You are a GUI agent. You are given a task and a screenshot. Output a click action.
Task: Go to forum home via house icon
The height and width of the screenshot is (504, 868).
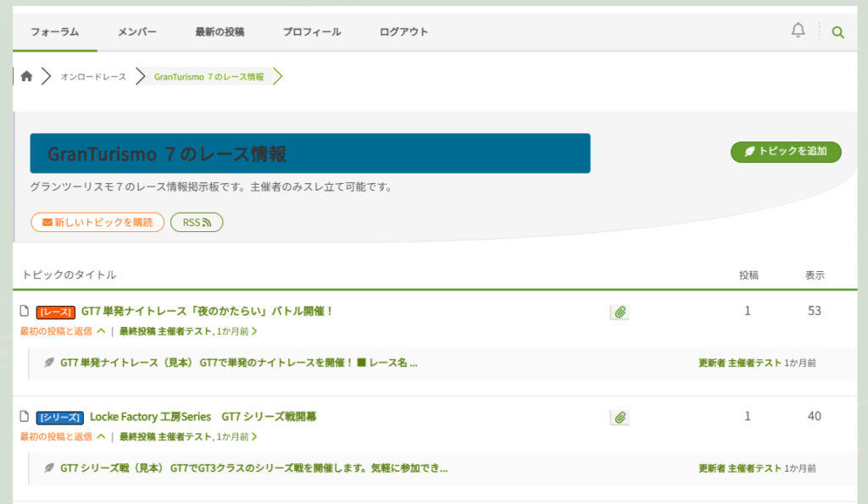tap(26, 76)
